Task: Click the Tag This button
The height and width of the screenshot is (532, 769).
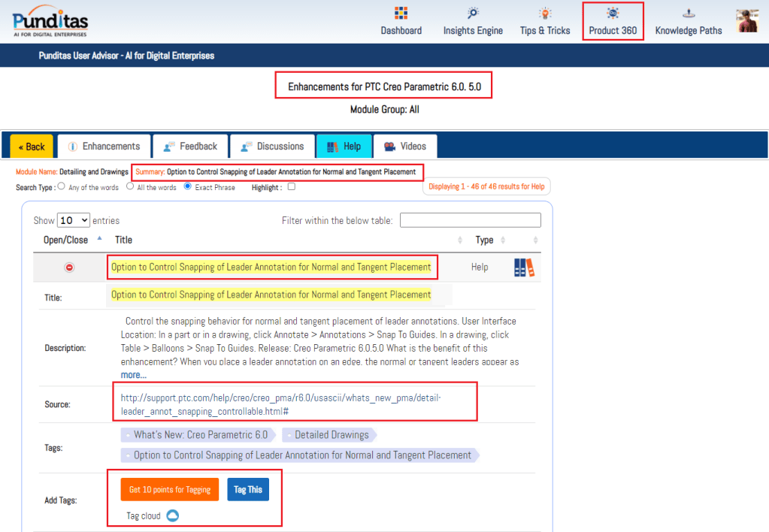Action: point(247,490)
